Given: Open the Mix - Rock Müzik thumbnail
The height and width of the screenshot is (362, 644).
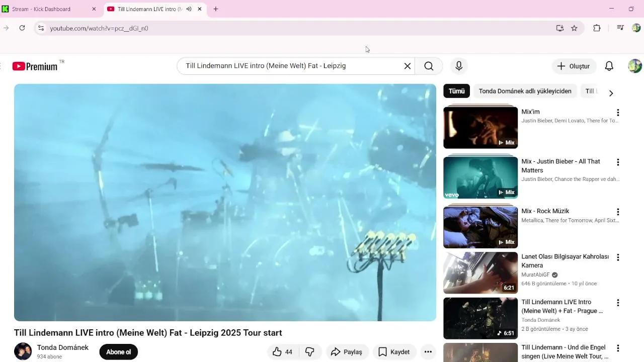Looking at the screenshot, I should [480, 227].
